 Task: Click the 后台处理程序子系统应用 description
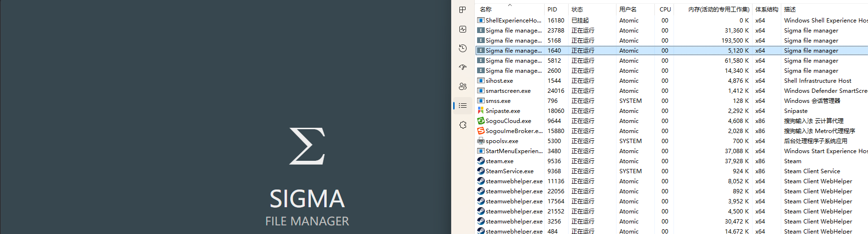click(x=816, y=141)
